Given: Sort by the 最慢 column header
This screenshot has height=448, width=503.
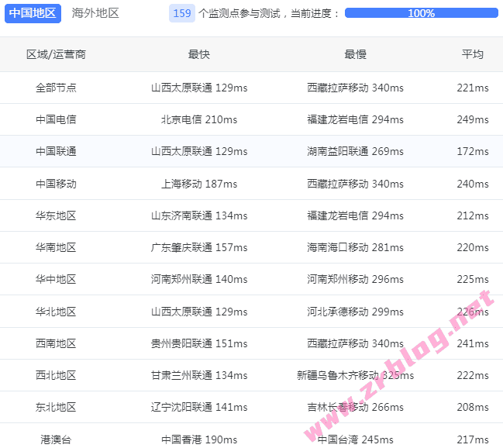Looking at the screenshot, I should point(355,54).
